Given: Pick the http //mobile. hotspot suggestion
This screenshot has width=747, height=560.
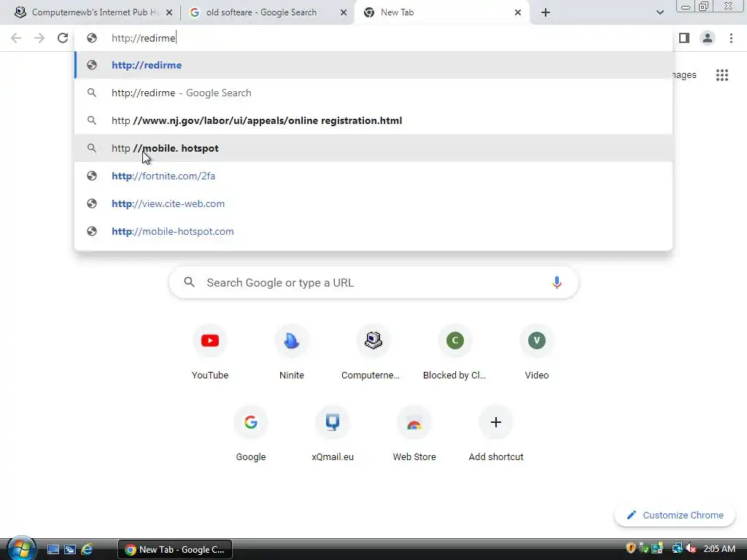Looking at the screenshot, I should (x=373, y=148).
